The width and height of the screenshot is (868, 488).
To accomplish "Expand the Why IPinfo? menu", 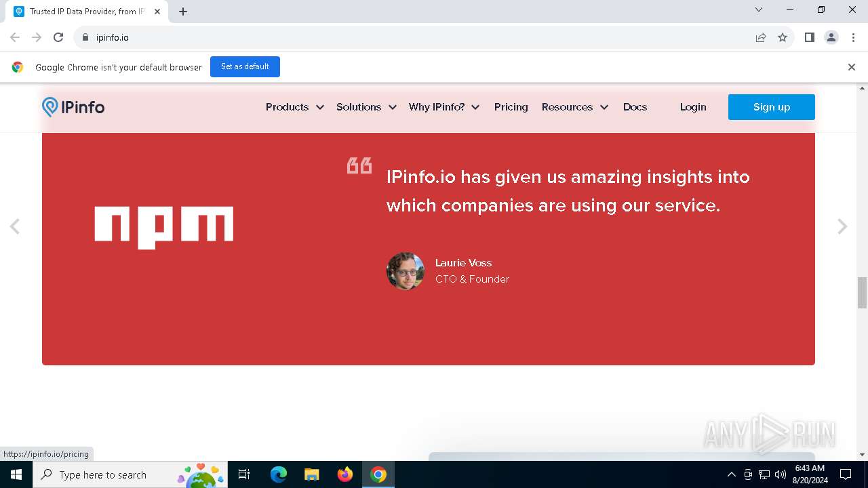I will click(x=444, y=107).
